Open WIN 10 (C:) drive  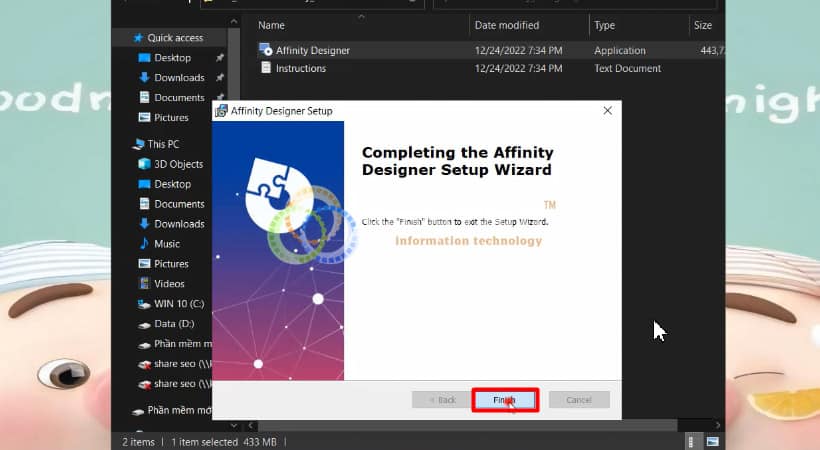(178, 304)
